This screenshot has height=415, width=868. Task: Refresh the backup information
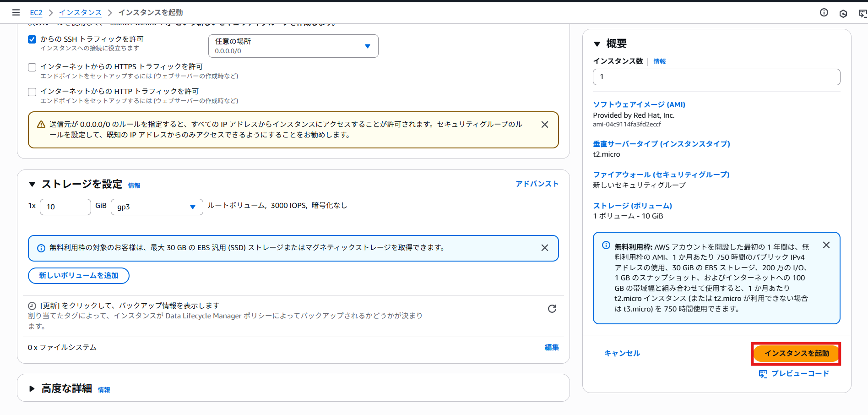click(x=552, y=309)
